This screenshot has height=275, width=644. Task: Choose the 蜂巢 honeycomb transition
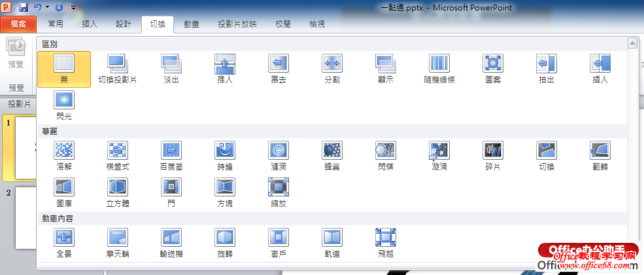click(332, 156)
